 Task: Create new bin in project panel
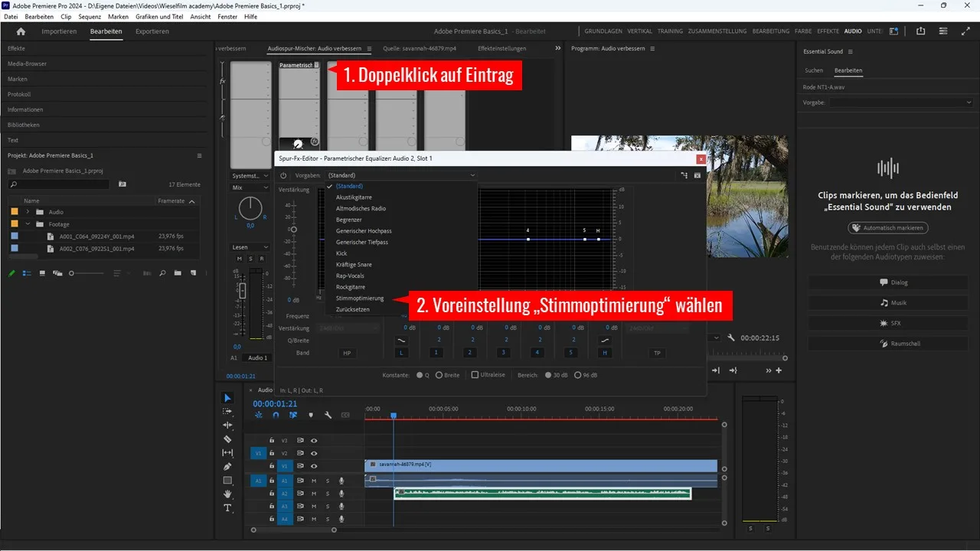point(178,273)
